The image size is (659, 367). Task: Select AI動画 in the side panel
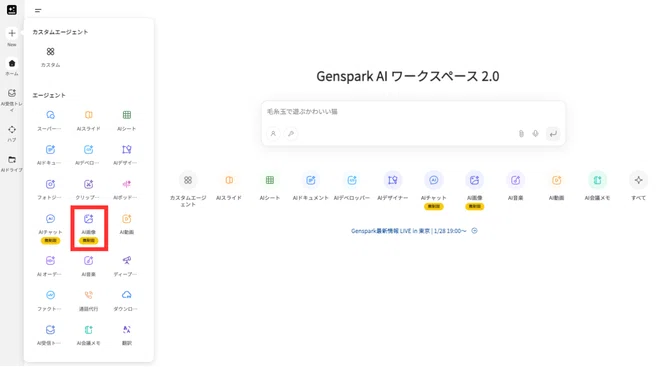[127, 224]
